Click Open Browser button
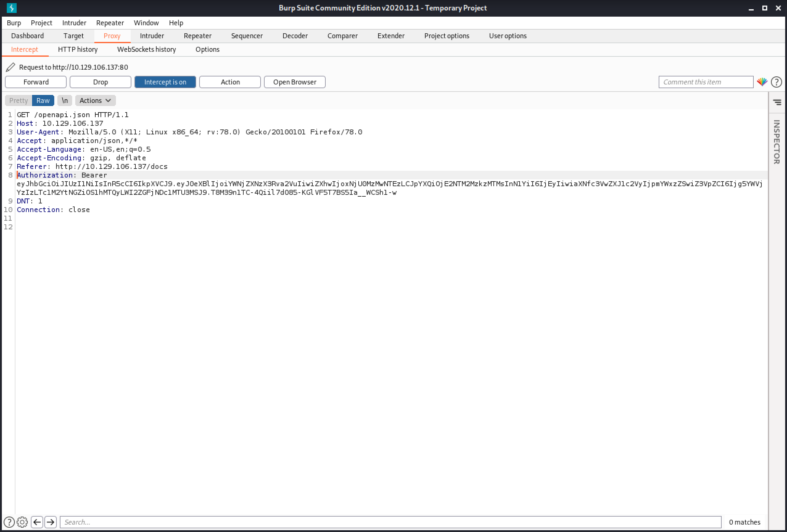 [x=295, y=82]
